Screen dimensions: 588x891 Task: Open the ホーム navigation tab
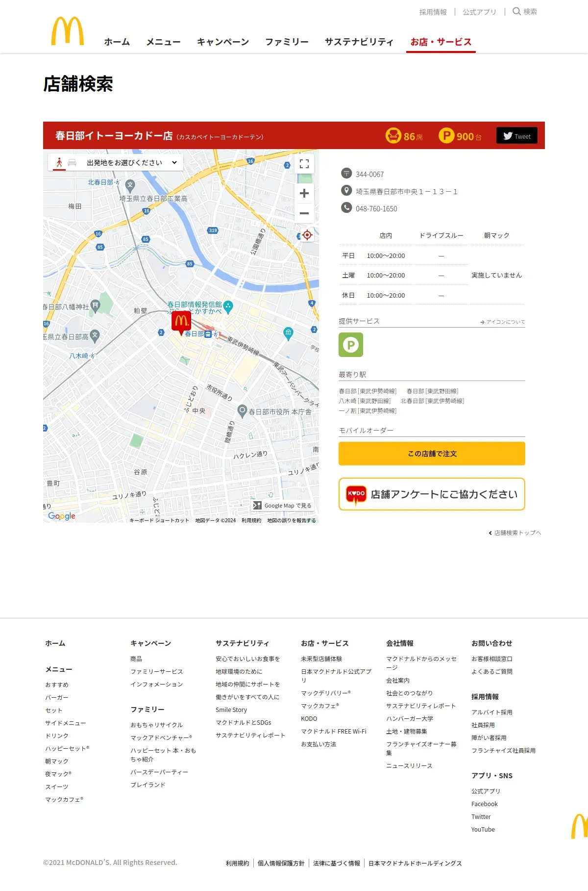(x=117, y=42)
